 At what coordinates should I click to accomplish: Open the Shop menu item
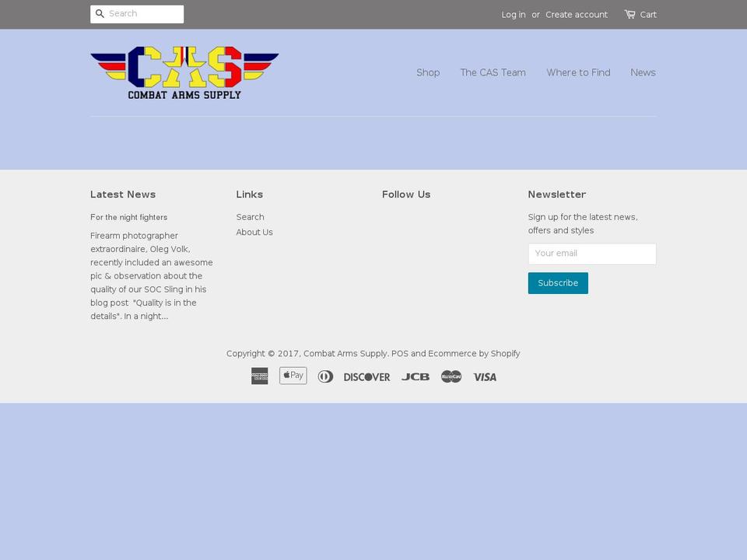(428, 72)
